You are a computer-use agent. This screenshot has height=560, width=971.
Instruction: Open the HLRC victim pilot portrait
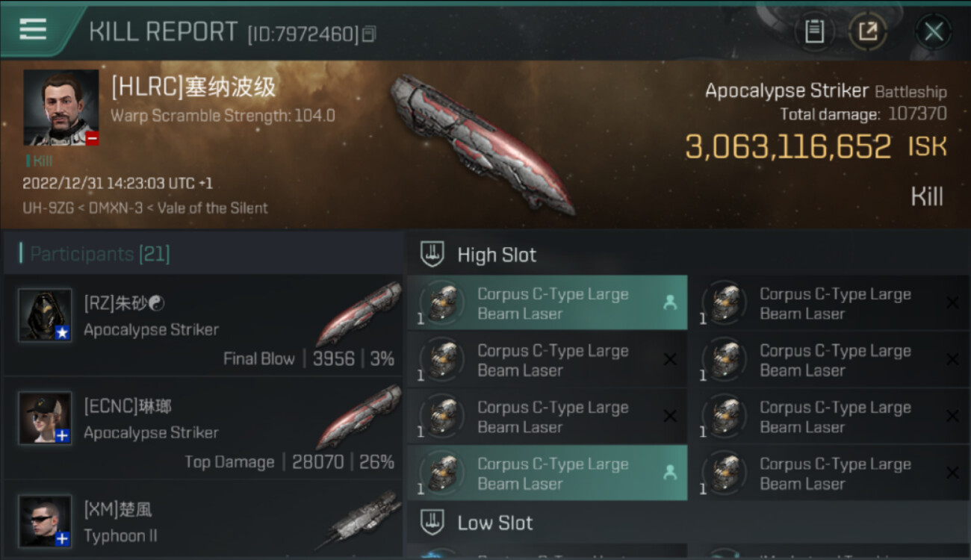coord(61,108)
